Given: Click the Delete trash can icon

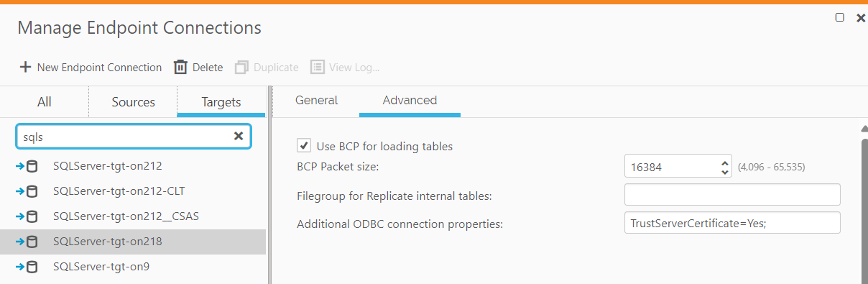Looking at the screenshot, I should click(x=180, y=67).
